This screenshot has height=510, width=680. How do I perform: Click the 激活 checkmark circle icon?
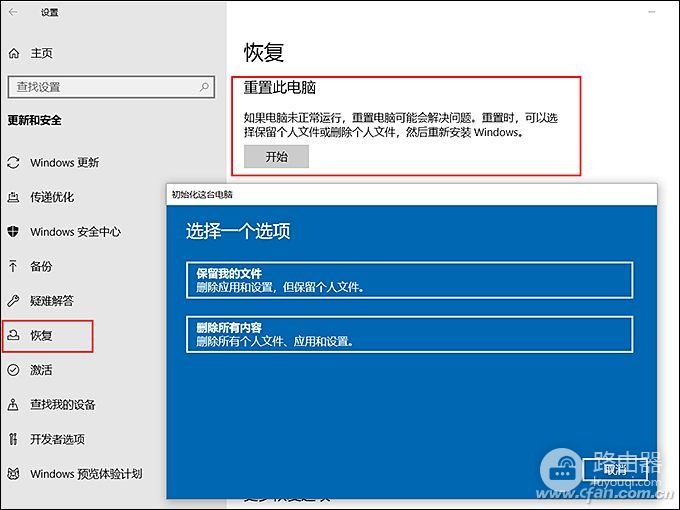click(x=13, y=370)
